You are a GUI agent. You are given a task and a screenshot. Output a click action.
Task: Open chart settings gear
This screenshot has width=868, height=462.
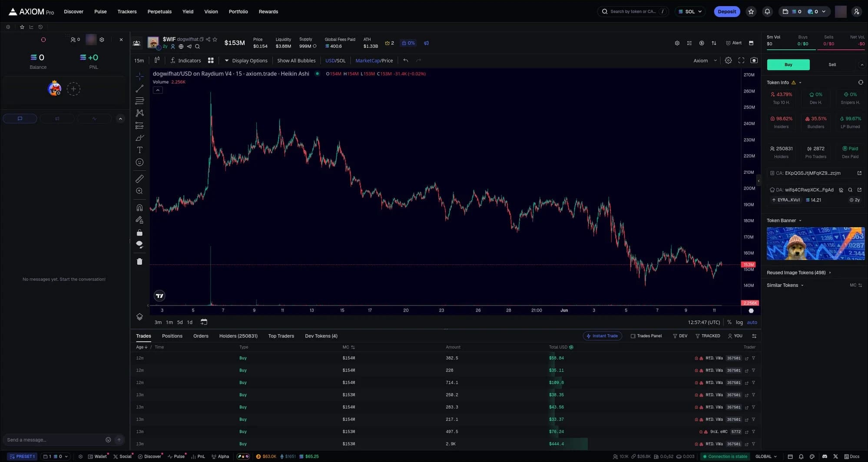click(x=728, y=60)
